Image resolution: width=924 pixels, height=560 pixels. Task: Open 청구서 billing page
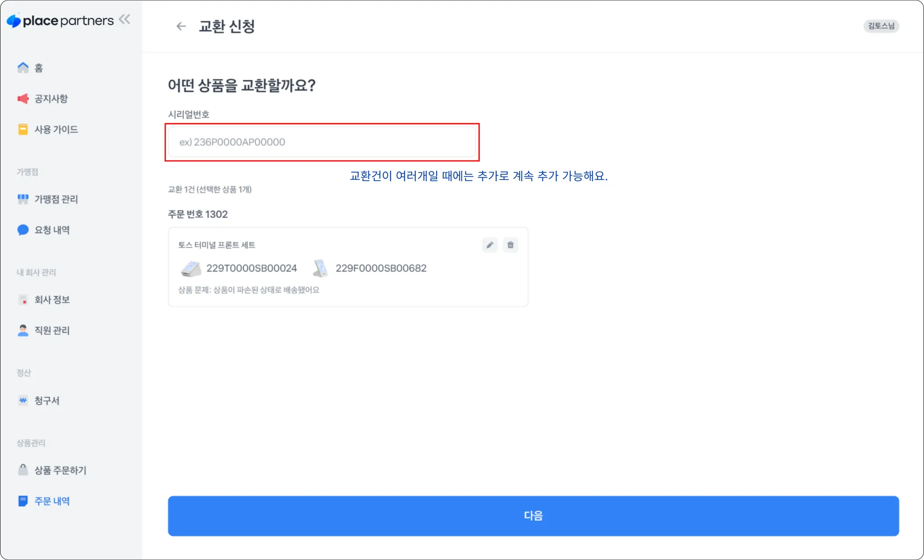point(46,400)
